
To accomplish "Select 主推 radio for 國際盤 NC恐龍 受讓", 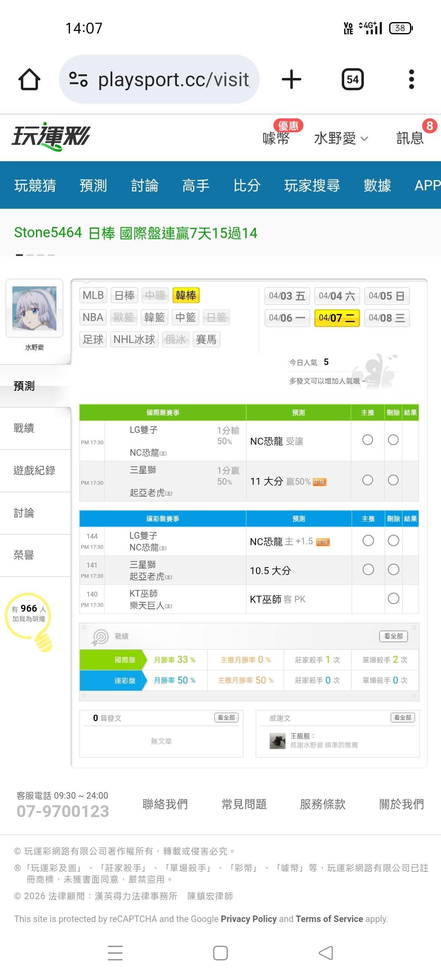I will point(367,440).
